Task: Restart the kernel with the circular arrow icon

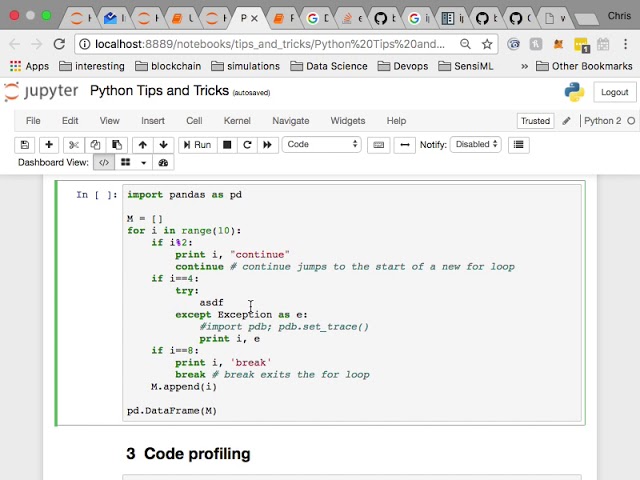Action: point(247,145)
